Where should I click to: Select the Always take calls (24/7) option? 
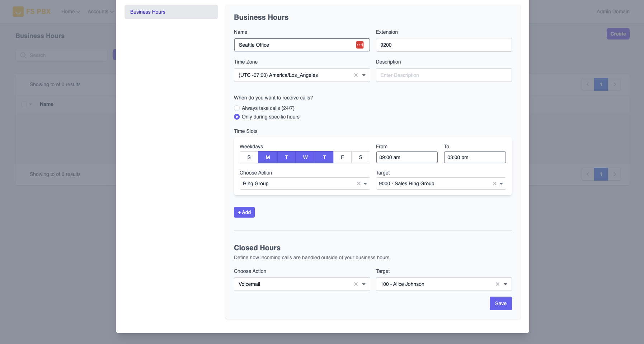tap(236, 108)
